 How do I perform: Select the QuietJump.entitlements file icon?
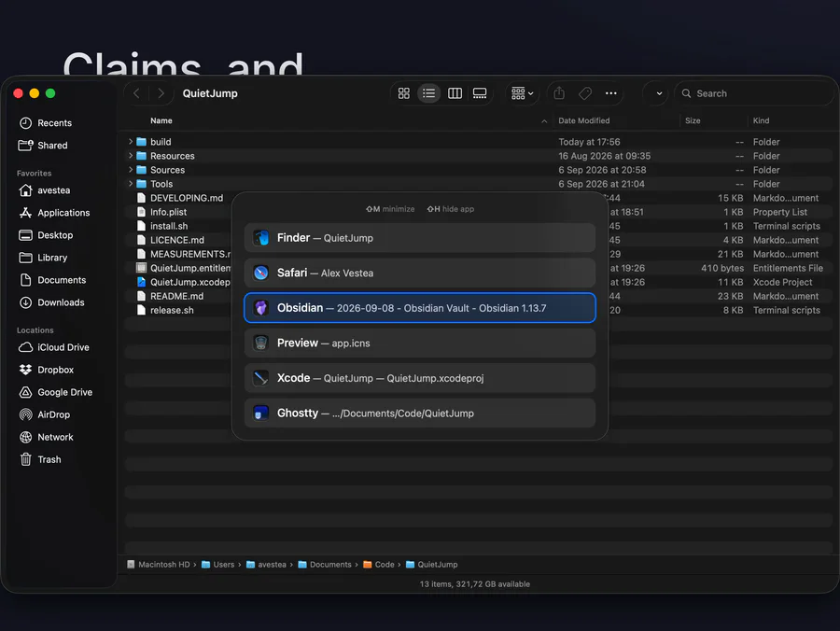pyautogui.click(x=142, y=268)
